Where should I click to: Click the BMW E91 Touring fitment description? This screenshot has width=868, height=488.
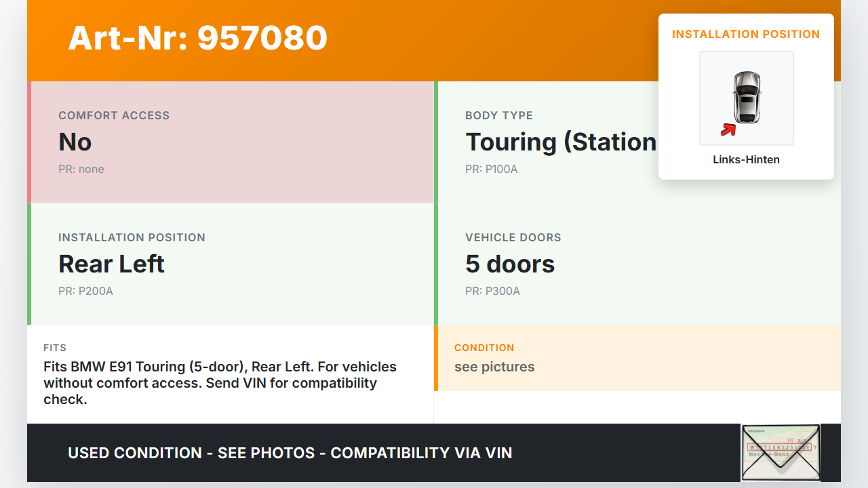(220, 383)
